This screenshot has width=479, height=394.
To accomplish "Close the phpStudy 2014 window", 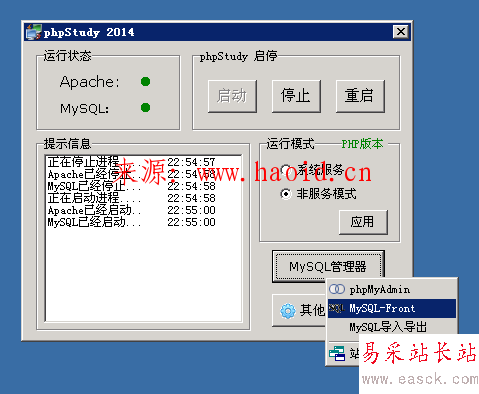I will click(401, 32).
